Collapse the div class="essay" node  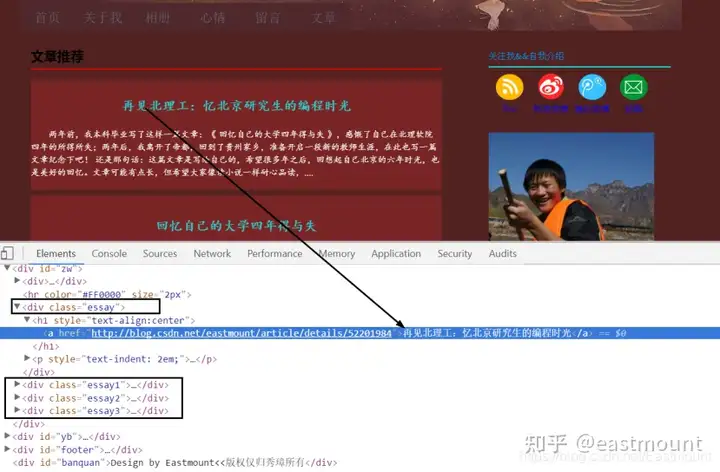[x=17, y=306]
